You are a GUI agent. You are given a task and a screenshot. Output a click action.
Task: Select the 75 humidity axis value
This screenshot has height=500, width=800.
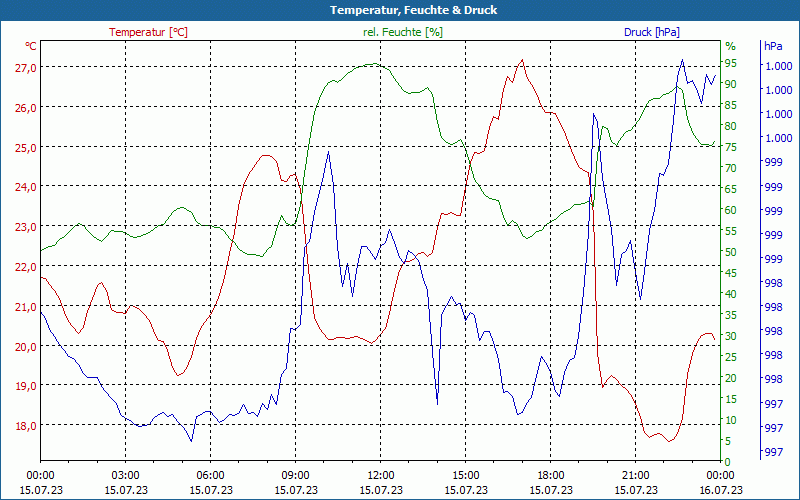click(731, 147)
